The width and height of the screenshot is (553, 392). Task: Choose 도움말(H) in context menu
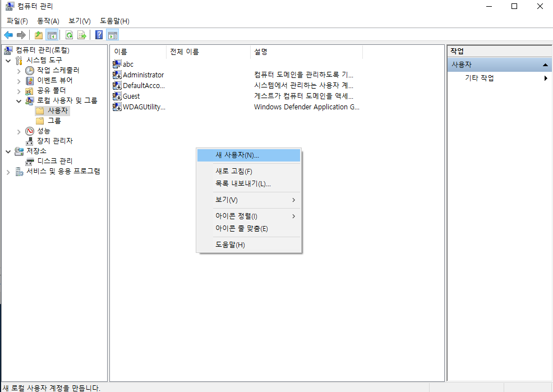tap(248, 245)
